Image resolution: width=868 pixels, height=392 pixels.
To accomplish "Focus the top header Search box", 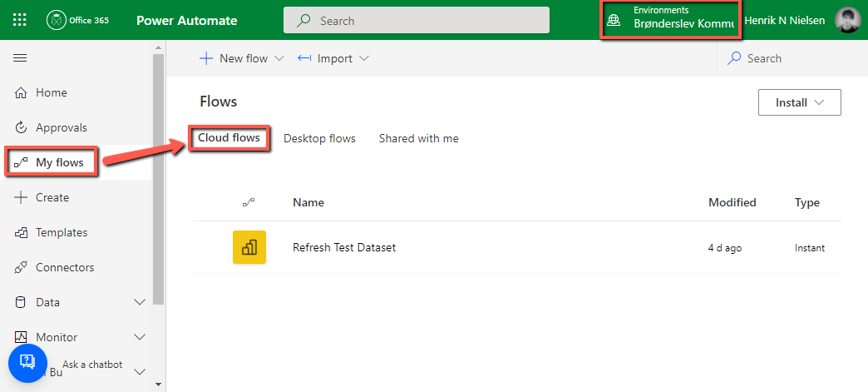I will tap(417, 21).
